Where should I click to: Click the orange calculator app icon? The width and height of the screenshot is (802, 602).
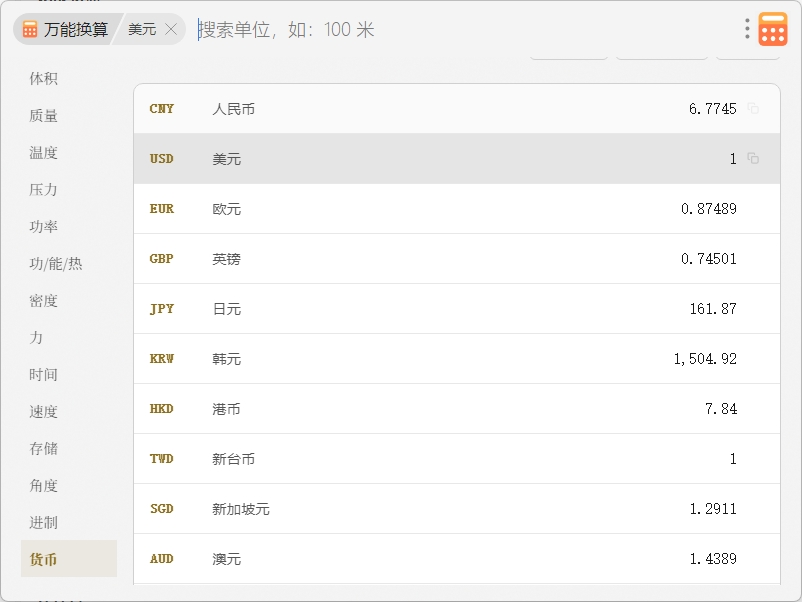click(772, 29)
